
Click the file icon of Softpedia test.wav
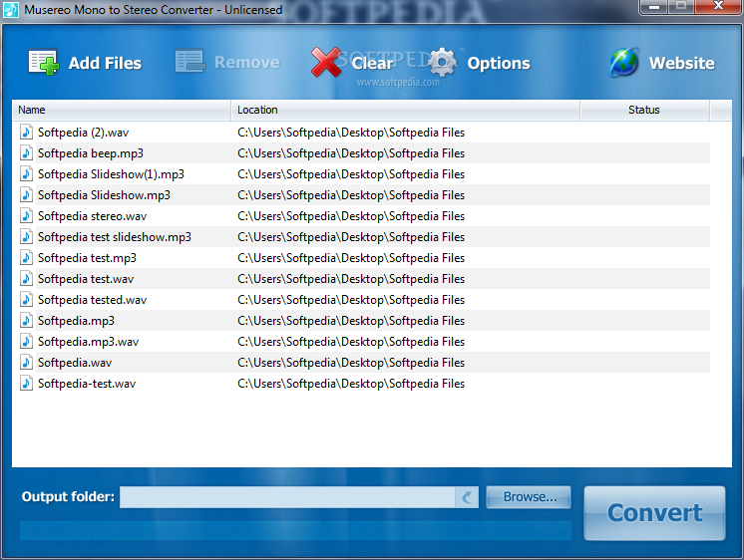pyautogui.click(x=26, y=278)
